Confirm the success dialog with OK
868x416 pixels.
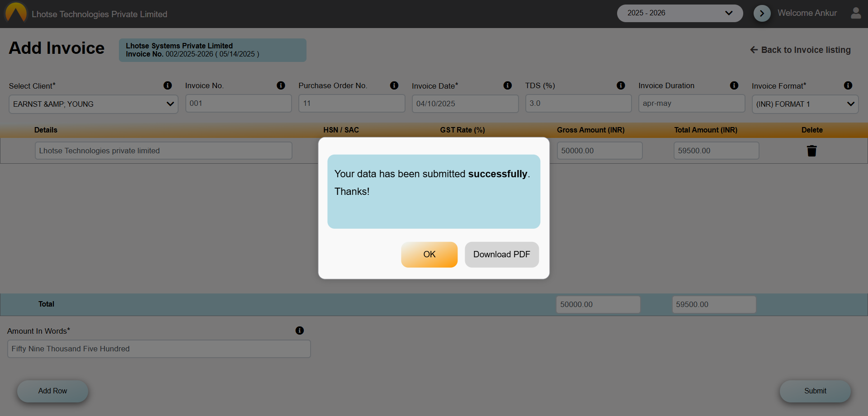click(429, 255)
